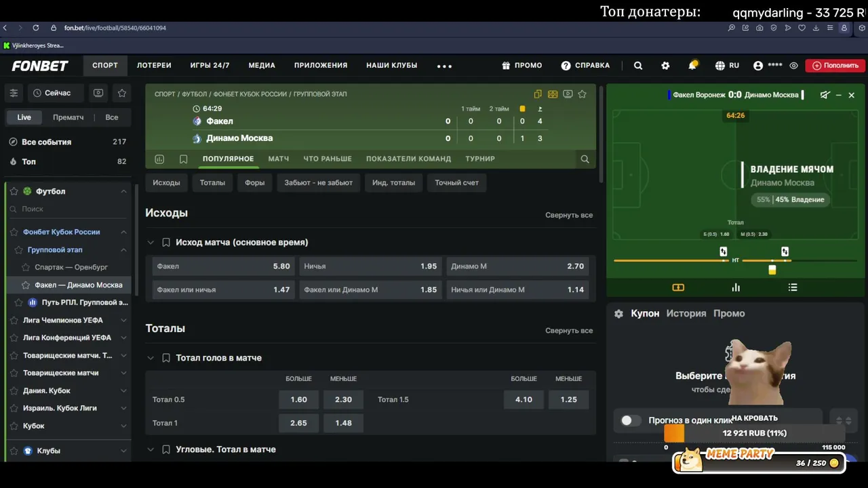Open the RU language selector
The height and width of the screenshot is (488, 868).
tap(727, 66)
